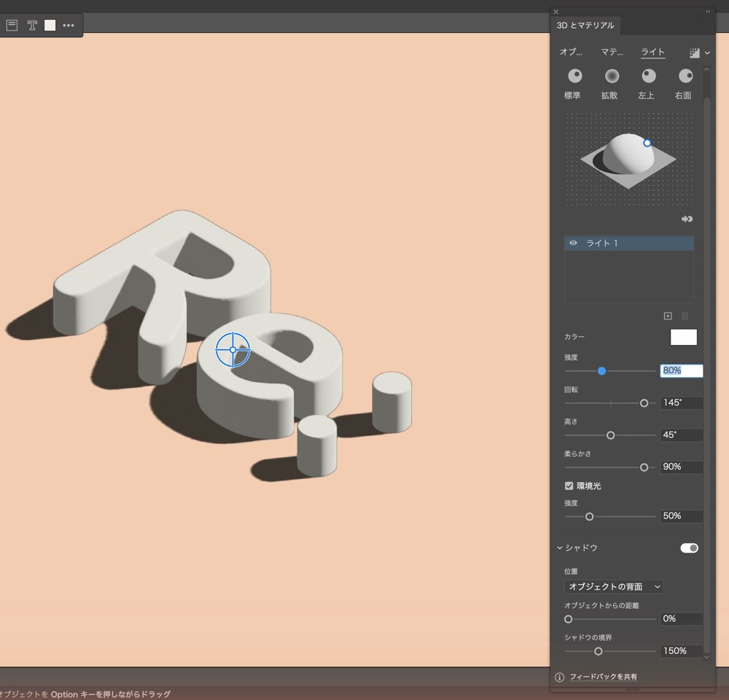Add a new light with the plus icon
Screen dimensions: 729x700
tap(668, 316)
